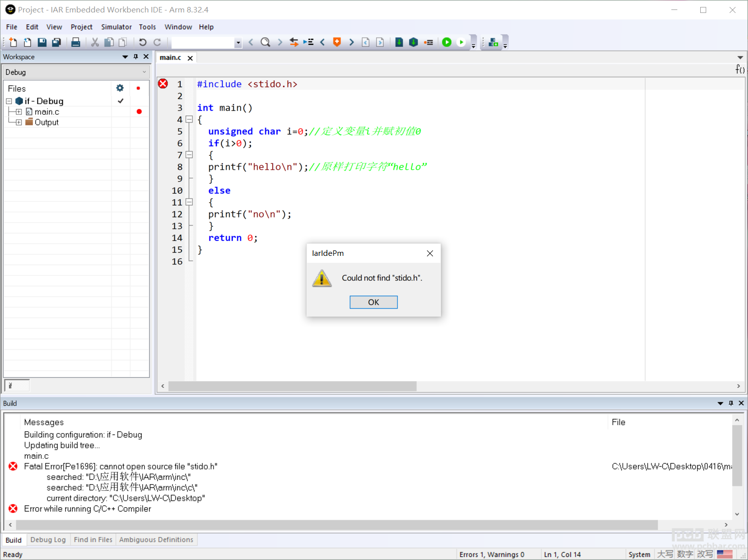Expand the Output folder node
Screen dimensions: 748x560
coord(19,122)
